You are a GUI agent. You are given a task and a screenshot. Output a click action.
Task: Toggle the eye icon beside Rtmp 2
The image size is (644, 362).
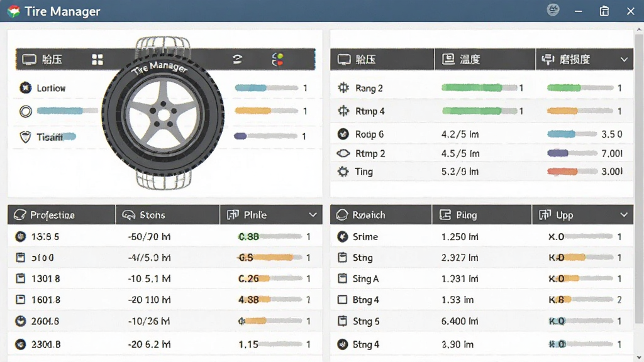[x=343, y=153]
